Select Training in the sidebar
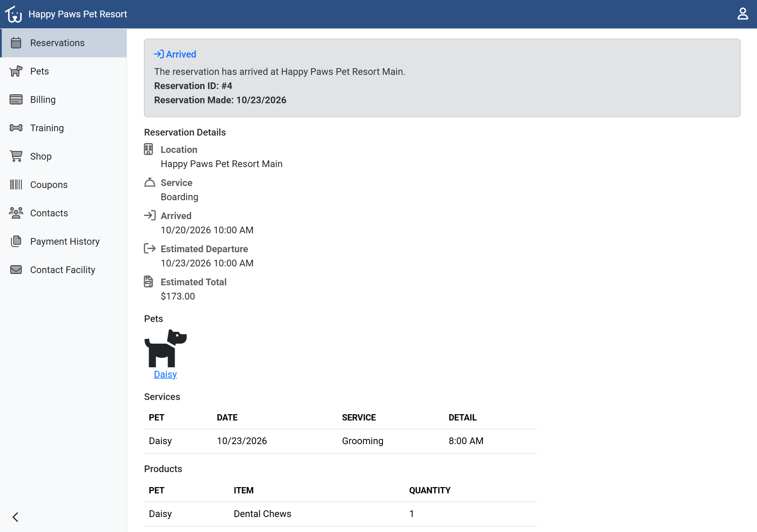The image size is (757, 532). click(x=64, y=128)
